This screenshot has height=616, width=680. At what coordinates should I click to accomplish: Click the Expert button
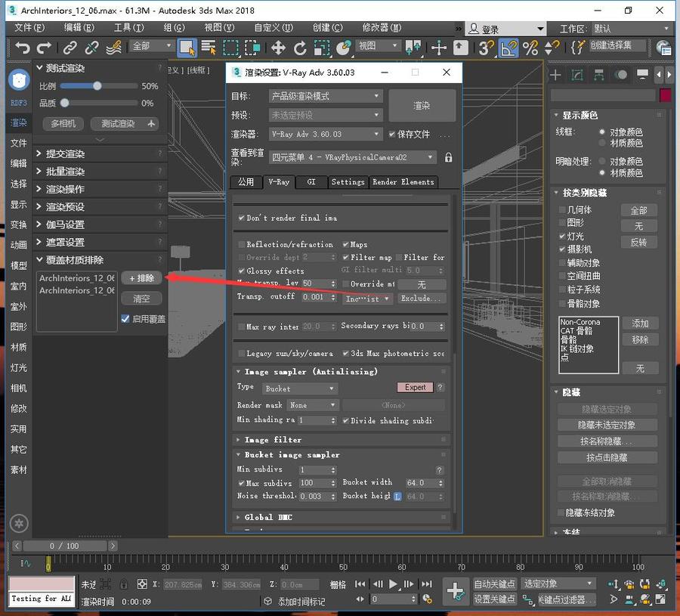point(415,387)
